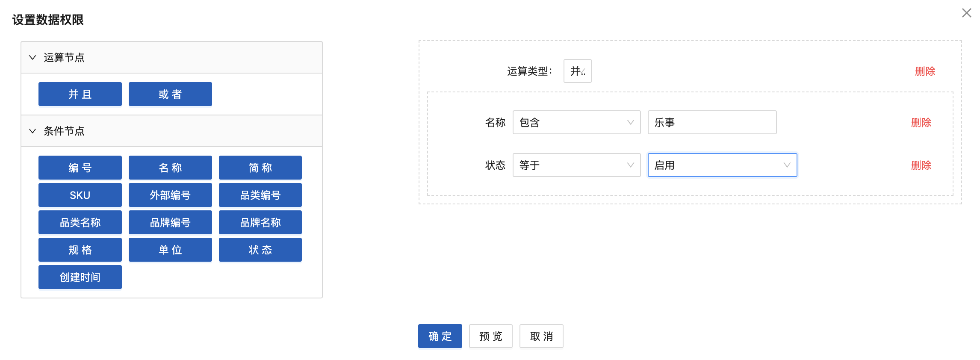Close the data permission dialog
The width and height of the screenshot is (980, 360).
click(x=966, y=13)
